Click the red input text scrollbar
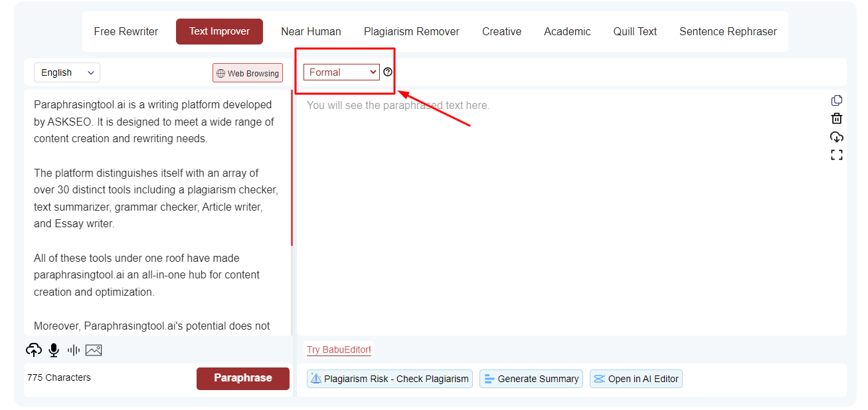The image size is (868, 410). pos(292,168)
